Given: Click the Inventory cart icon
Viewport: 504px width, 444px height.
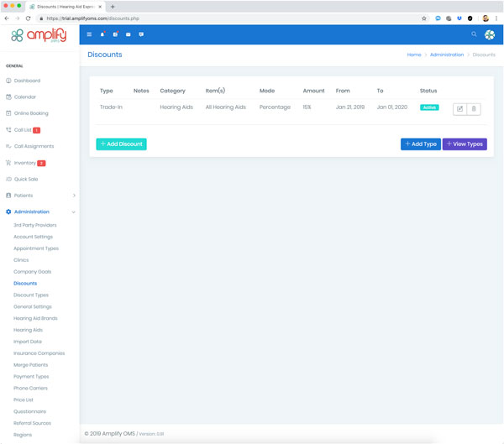Looking at the screenshot, I should [8, 163].
